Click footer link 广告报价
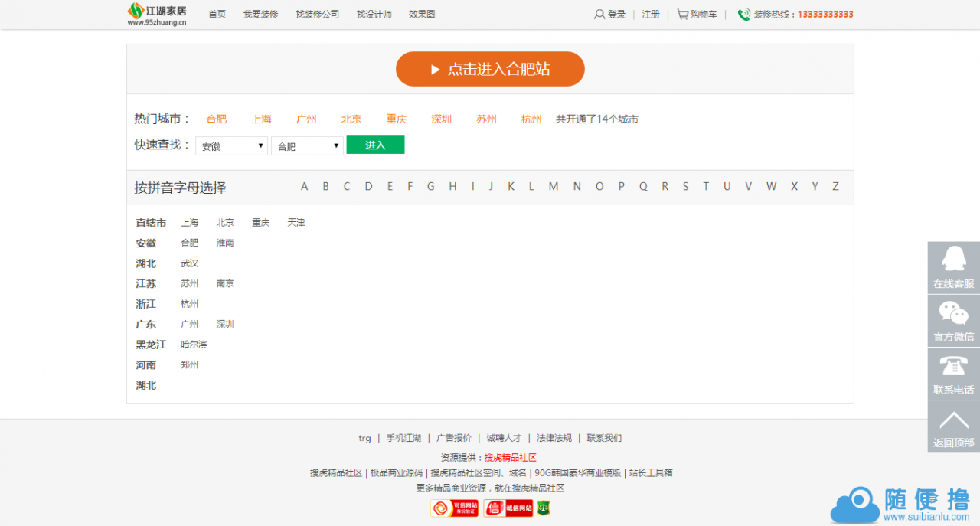This screenshot has width=980, height=526. pyautogui.click(x=454, y=439)
